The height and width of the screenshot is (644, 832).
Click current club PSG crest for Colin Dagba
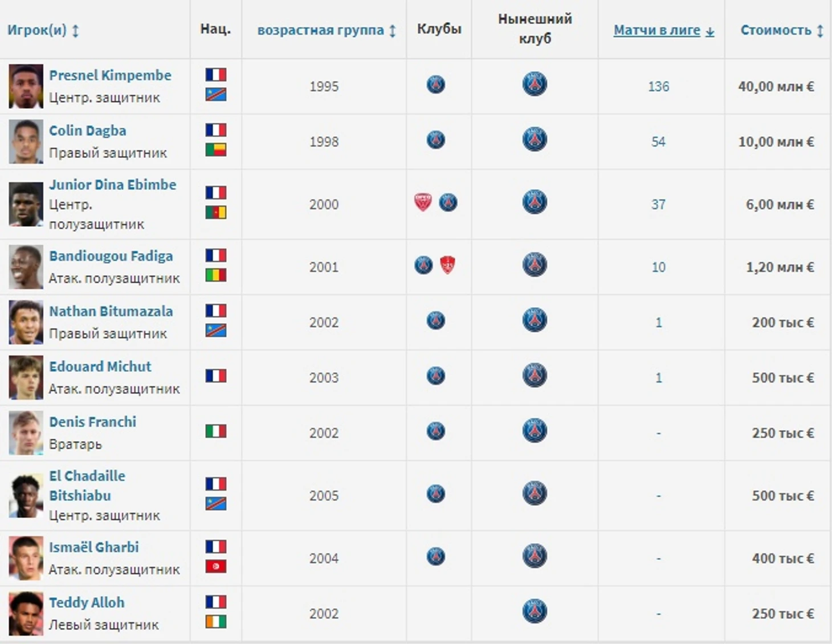[535, 140]
